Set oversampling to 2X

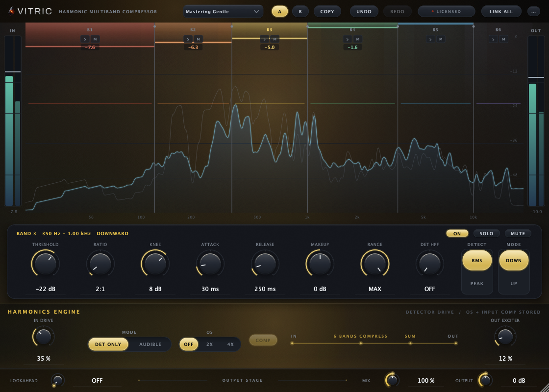[209, 344]
